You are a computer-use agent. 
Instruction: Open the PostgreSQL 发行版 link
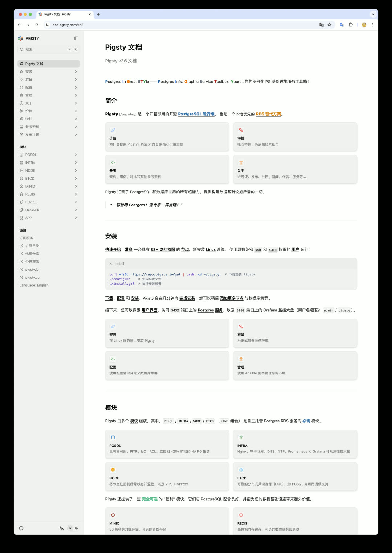click(x=196, y=114)
